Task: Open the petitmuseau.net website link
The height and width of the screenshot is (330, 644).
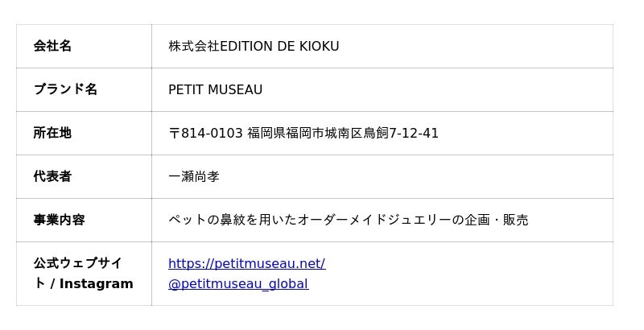Action: 246,263
